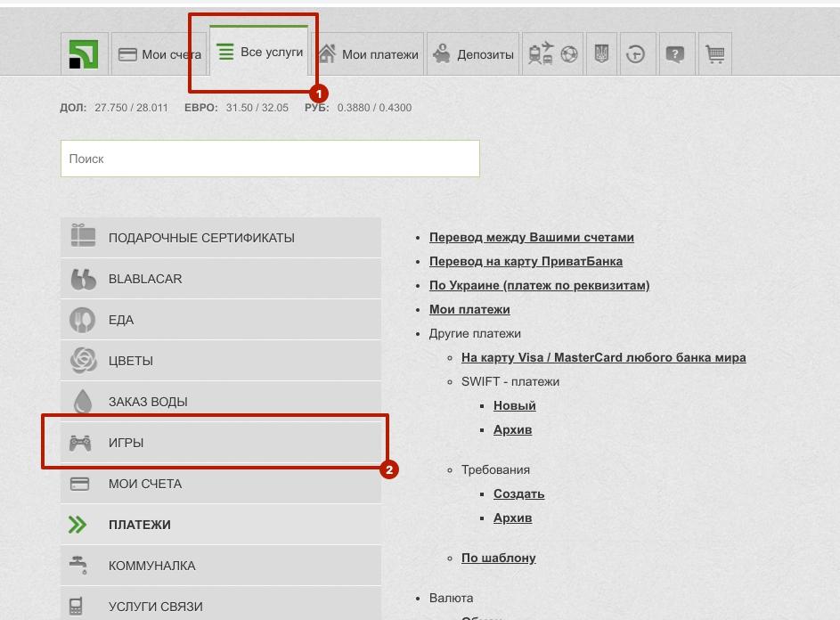Go to the Депозиты tab
This screenshot has width=840, height=620.
(474, 54)
